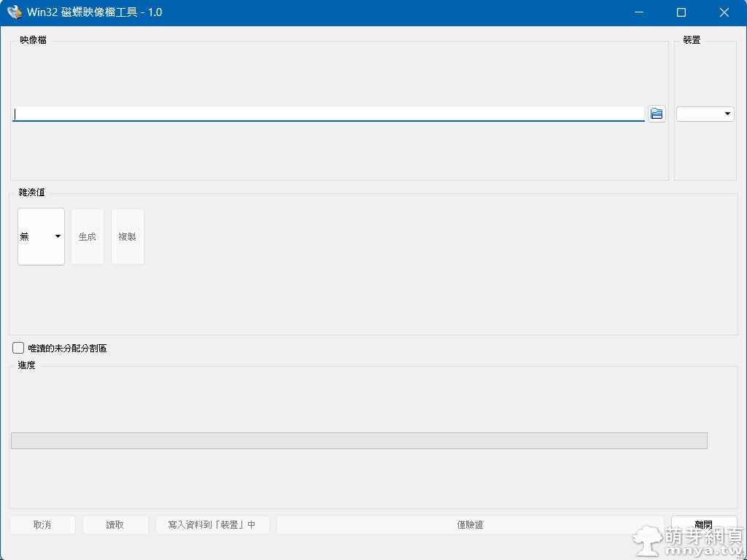Maximize the disk imager window

(681, 12)
